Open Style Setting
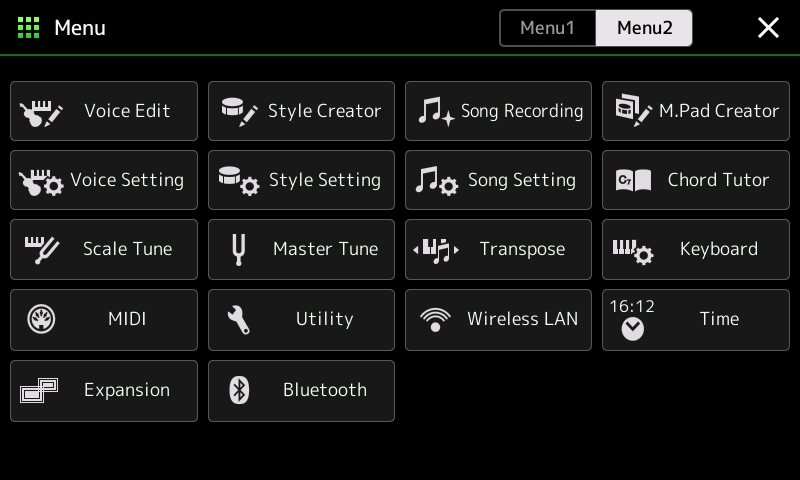 click(x=301, y=180)
